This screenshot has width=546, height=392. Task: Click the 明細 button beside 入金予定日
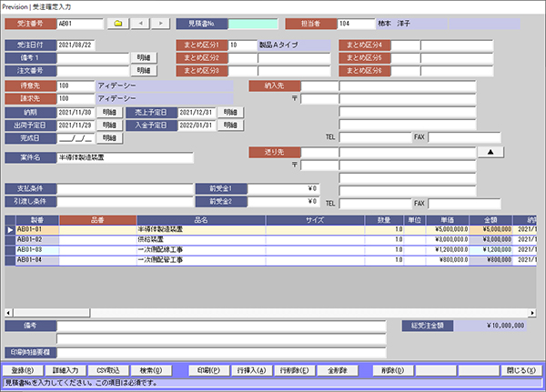click(230, 125)
